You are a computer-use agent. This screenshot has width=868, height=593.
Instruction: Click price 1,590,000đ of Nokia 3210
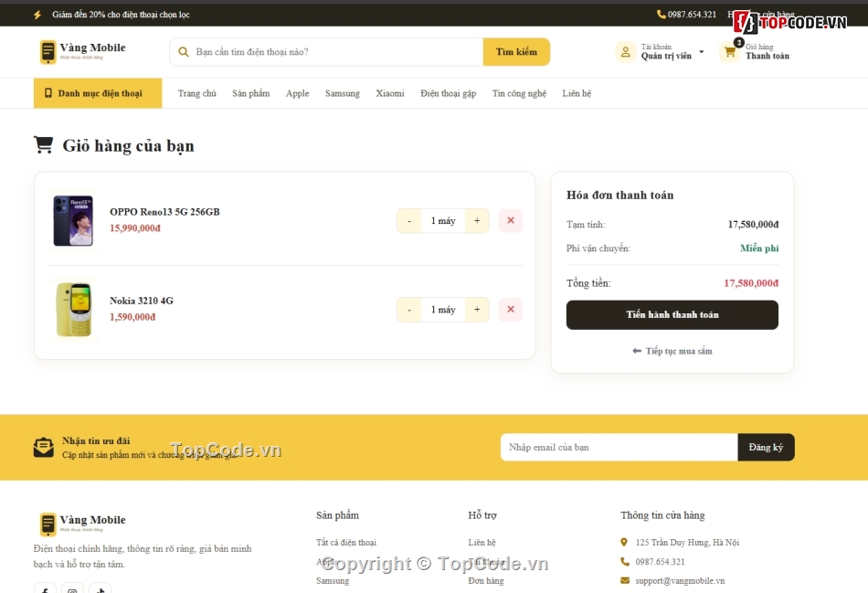tap(132, 317)
